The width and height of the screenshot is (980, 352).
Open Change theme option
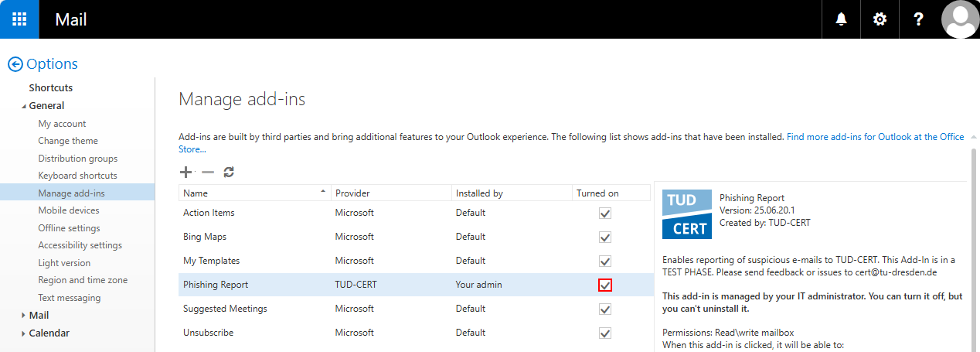pos(68,141)
